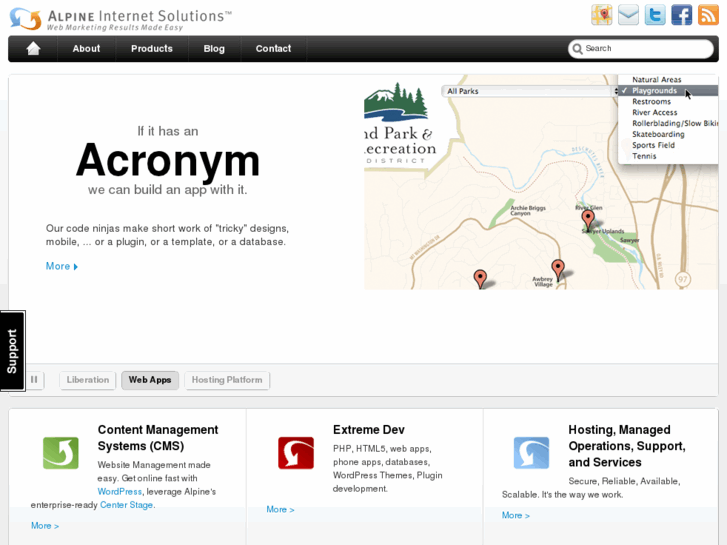Click More under Extreme Dev
Image resolution: width=727 pixels, height=545 pixels.
(281, 510)
